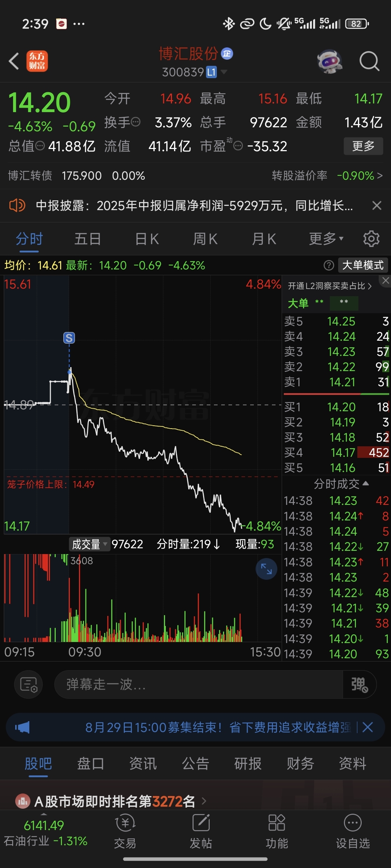This screenshot has width=391, height=868.
Task: Collapse the 分时成交 section
Action: coord(341,484)
